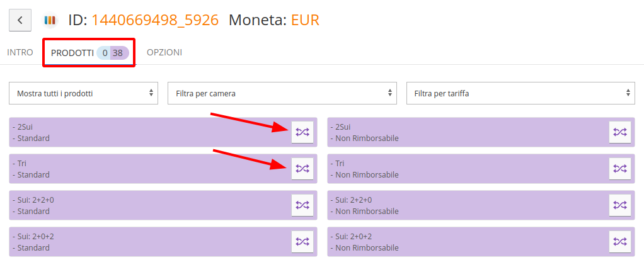644x260 pixels.
Task: Go to the OPZIONI tab
Action: pos(164,53)
